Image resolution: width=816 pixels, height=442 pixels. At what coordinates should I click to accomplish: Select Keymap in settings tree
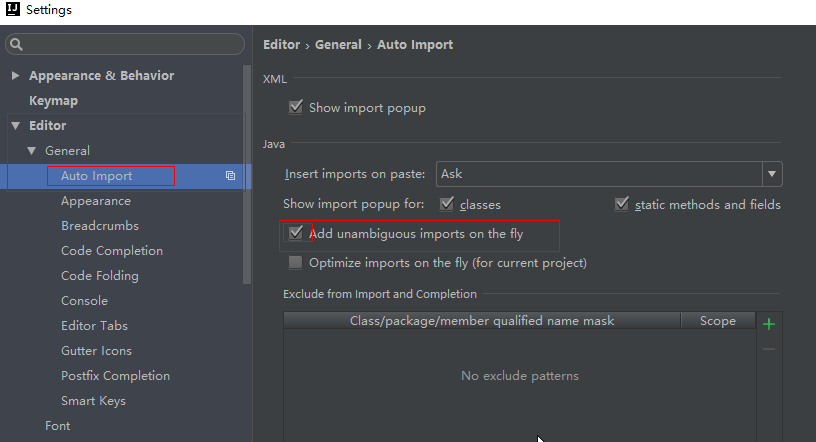54,100
